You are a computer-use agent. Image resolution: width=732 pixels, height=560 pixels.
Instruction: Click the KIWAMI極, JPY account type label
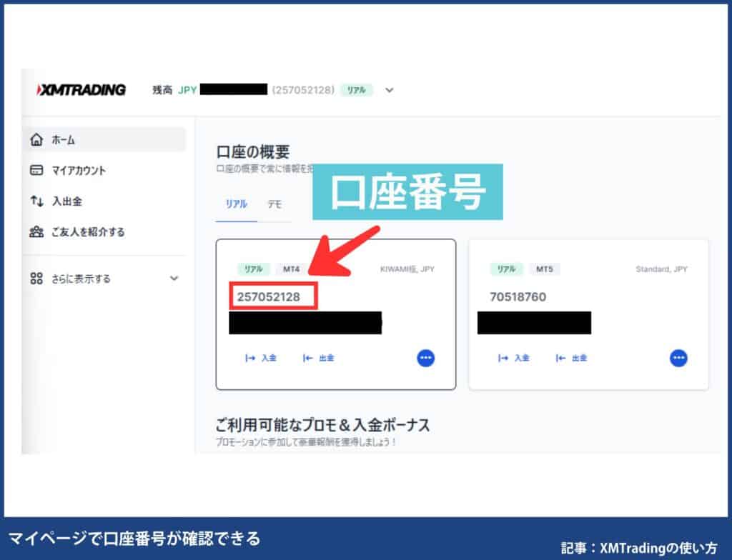[x=407, y=269]
